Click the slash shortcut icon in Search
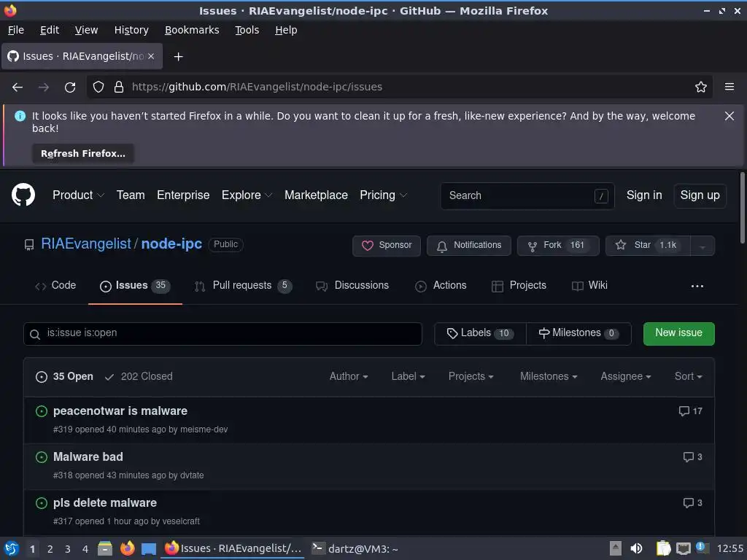Image resolution: width=747 pixels, height=560 pixels. click(x=601, y=196)
